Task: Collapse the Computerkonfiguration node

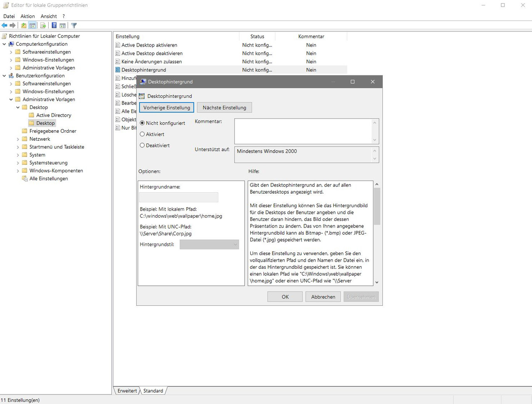Action: tap(4, 44)
